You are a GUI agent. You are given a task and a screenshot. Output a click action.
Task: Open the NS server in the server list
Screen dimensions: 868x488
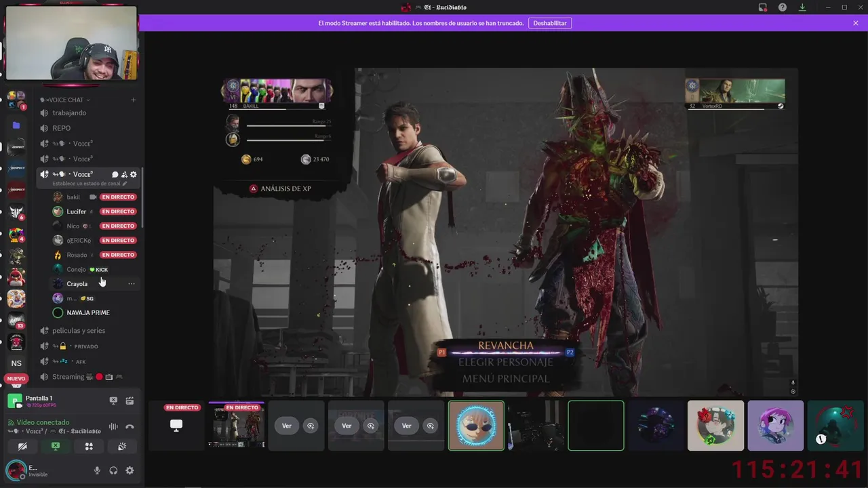16,363
